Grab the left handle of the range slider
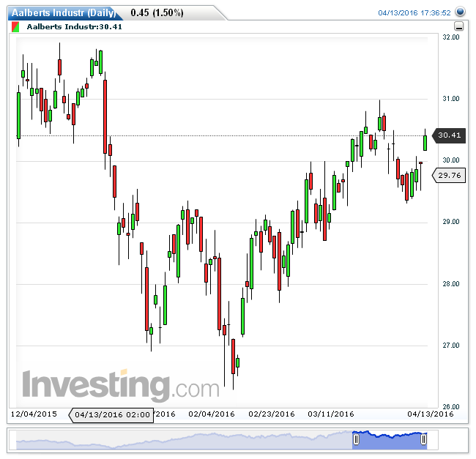 (356, 439)
